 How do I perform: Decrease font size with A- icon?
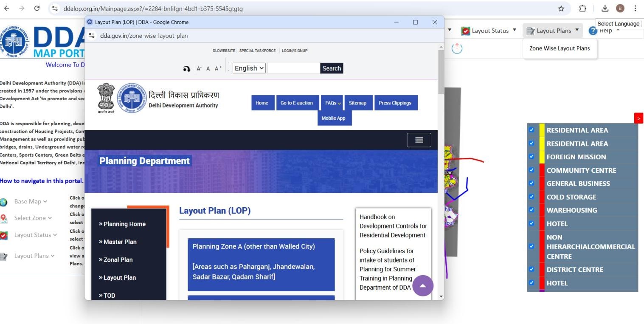point(199,69)
